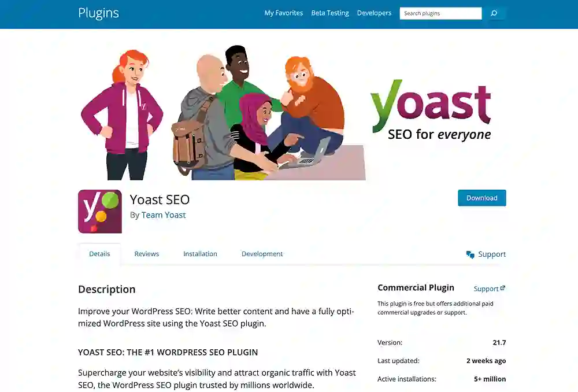Click the Yoast SEO plugin logo icon
The height and width of the screenshot is (392, 578).
100,211
